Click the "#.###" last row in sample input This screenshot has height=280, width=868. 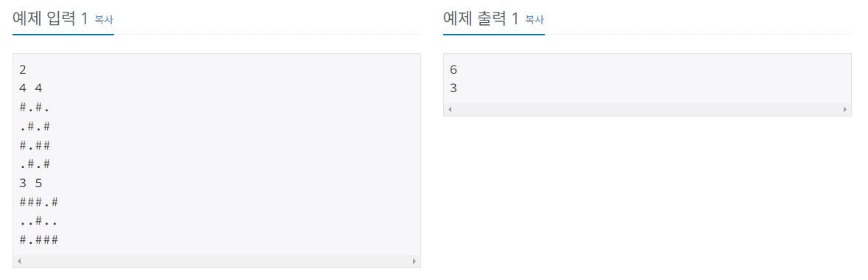pyautogui.click(x=38, y=239)
